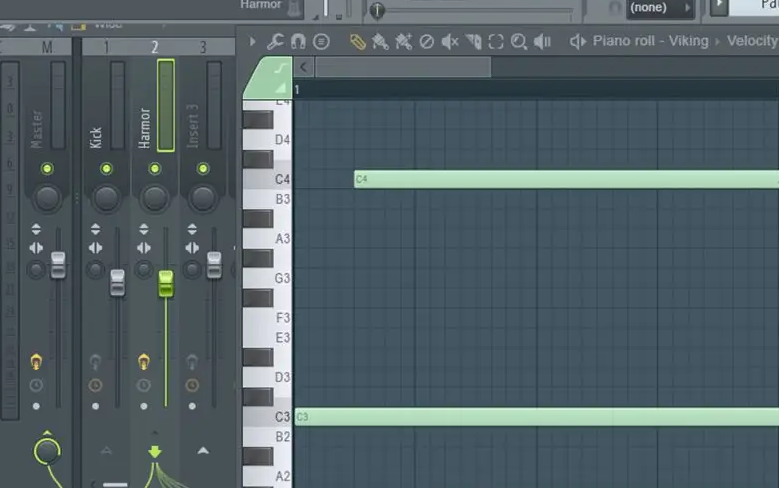Mute the Harmor mixer track

[155, 169]
